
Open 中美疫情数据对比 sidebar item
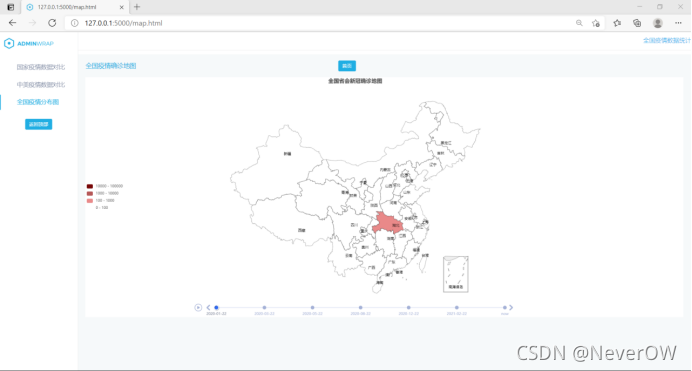click(x=41, y=84)
